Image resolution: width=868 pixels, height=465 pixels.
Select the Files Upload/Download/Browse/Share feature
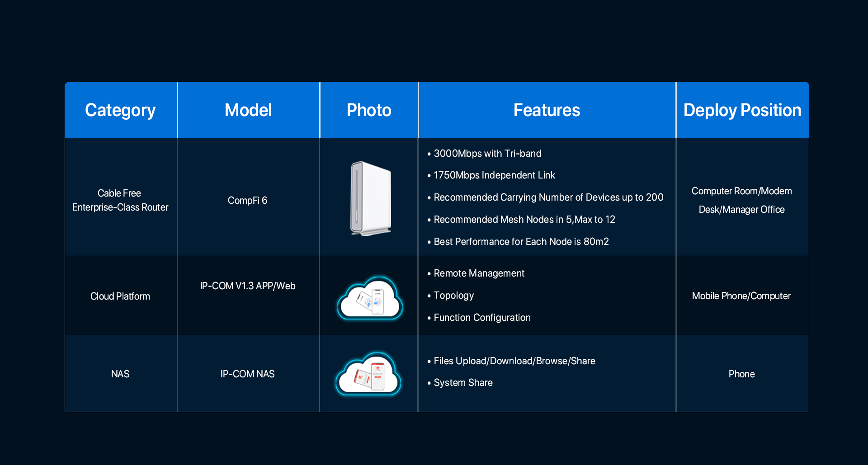514,361
